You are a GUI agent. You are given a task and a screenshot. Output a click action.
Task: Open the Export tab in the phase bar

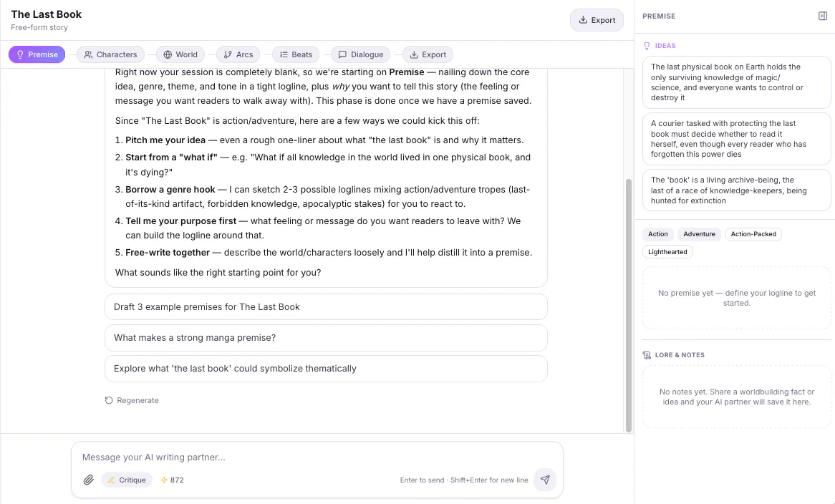tap(428, 54)
